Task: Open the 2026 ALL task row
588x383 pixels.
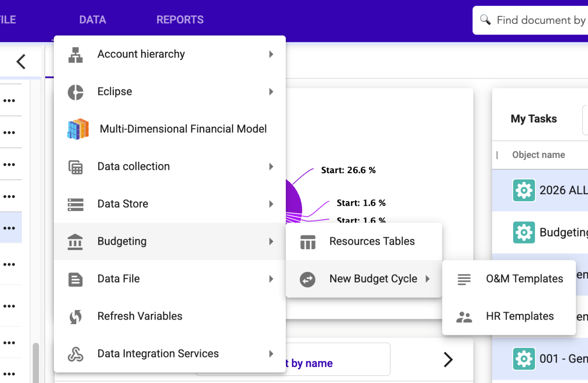Action: (x=540, y=190)
